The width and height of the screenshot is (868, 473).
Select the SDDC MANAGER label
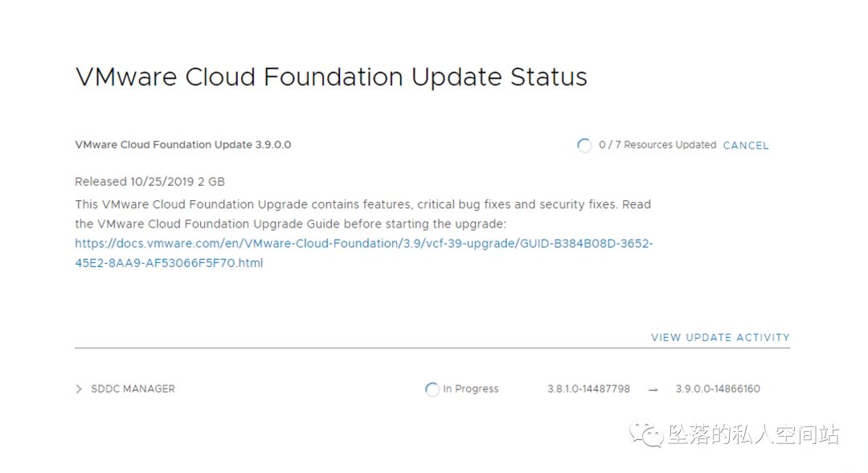click(x=133, y=389)
